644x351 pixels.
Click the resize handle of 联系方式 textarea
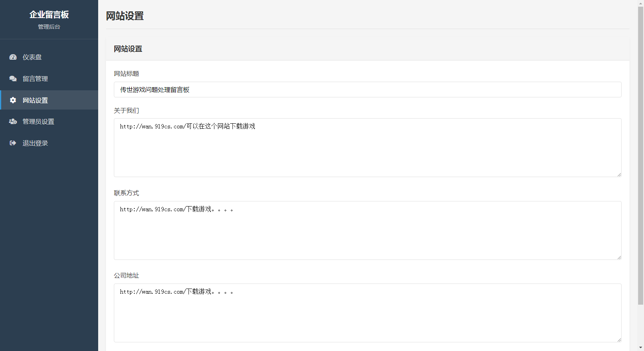coord(619,257)
